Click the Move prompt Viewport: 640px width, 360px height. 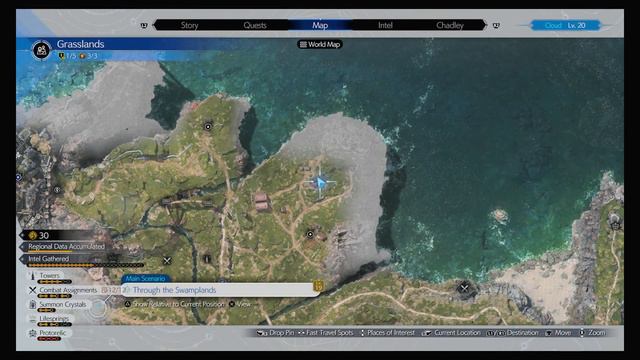(558, 333)
